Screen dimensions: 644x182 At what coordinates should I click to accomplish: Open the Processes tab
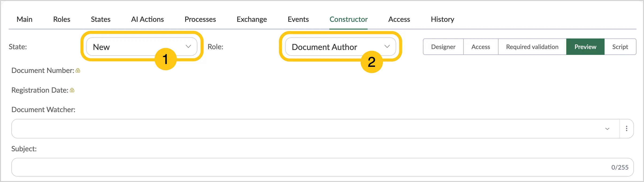tap(200, 19)
